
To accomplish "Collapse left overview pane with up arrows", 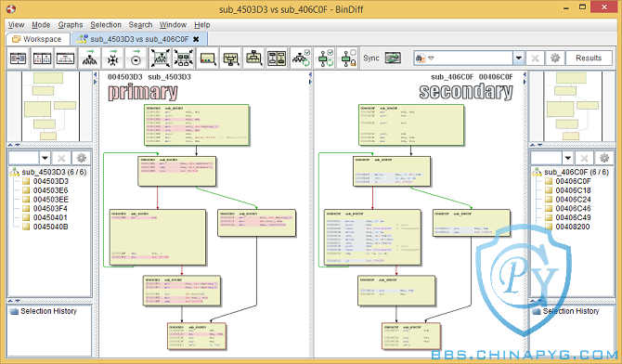I will tap(11, 145).
